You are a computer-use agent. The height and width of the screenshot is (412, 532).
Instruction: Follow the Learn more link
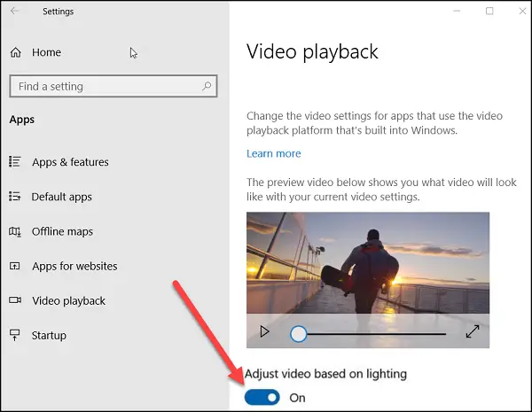click(273, 153)
